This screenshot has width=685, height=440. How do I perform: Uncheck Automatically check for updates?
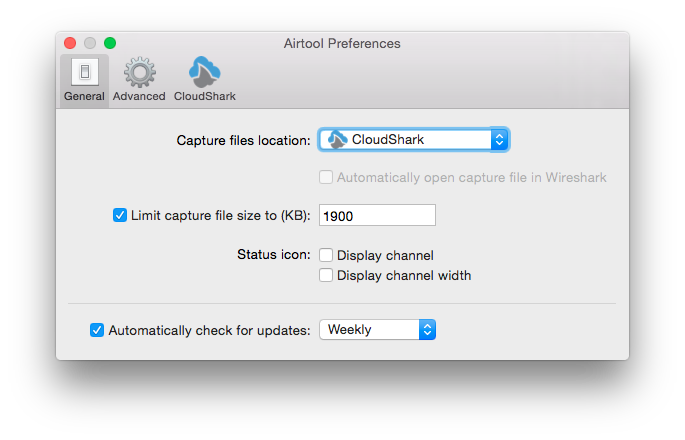pos(97,330)
